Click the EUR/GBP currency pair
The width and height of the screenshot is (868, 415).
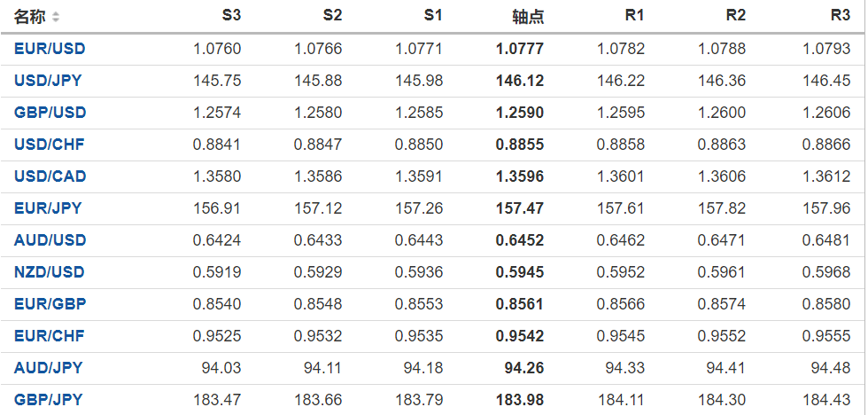(x=50, y=304)
